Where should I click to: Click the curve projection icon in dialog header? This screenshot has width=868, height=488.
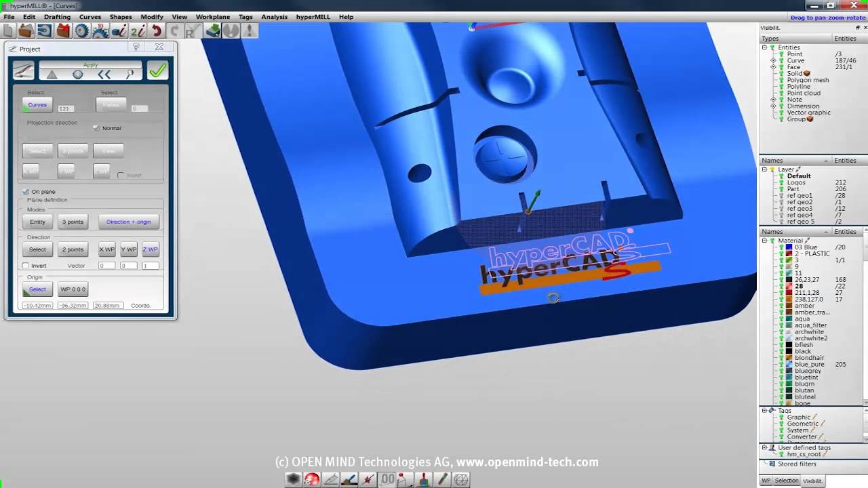tap(23, 70)
